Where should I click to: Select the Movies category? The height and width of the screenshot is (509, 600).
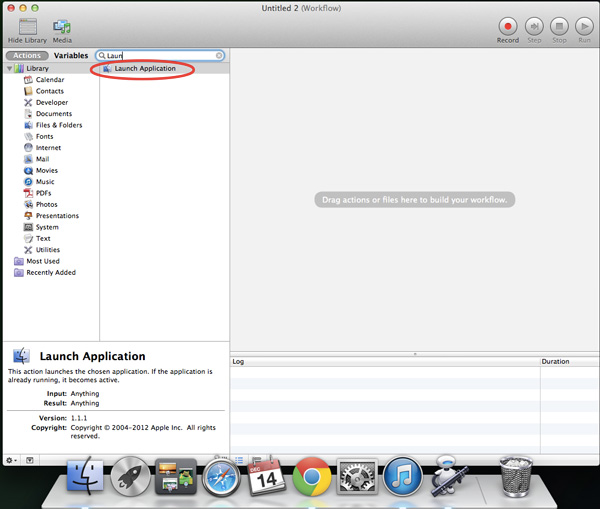click(47, 170)
